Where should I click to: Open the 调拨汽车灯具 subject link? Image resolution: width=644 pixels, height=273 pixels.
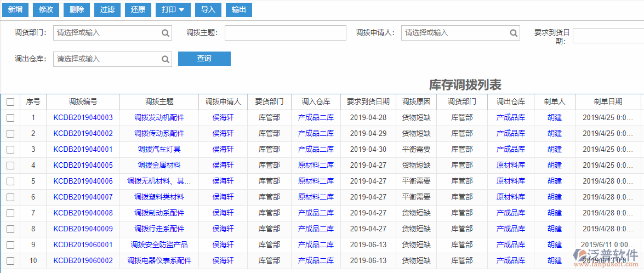159,150
